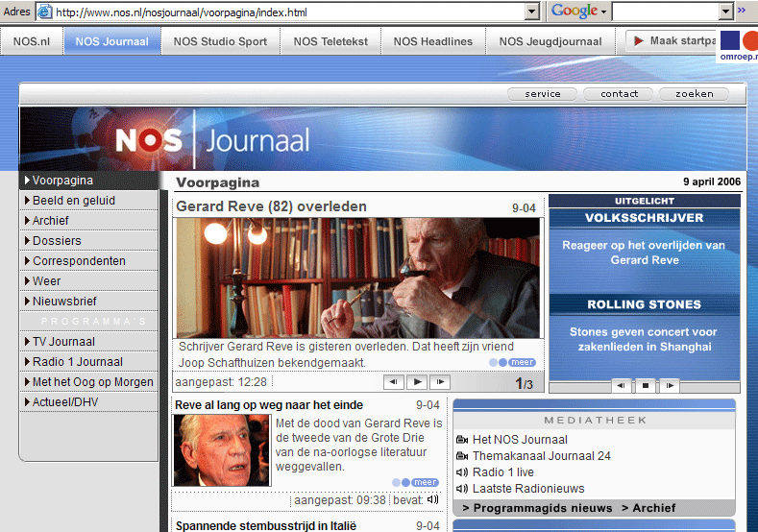Click video icon for Themakanaal Journaal 24
This screenshot has width=758, height=532.
coord(462,456)
